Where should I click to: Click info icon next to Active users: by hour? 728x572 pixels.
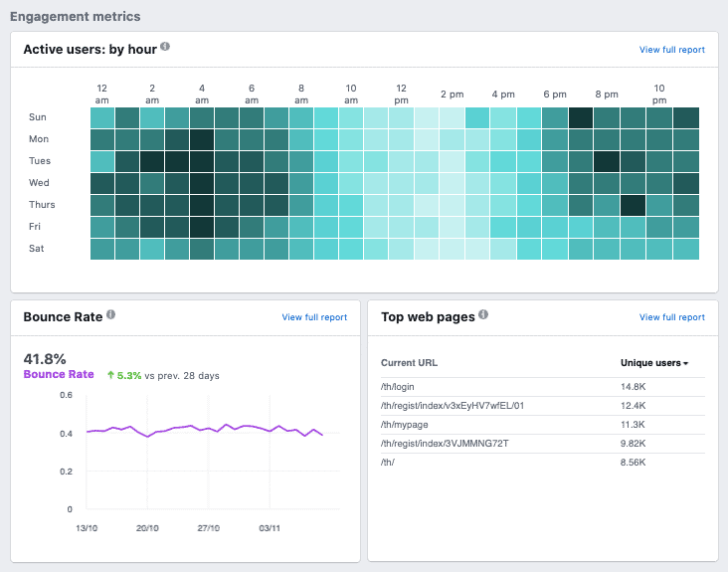click(165, 47)
